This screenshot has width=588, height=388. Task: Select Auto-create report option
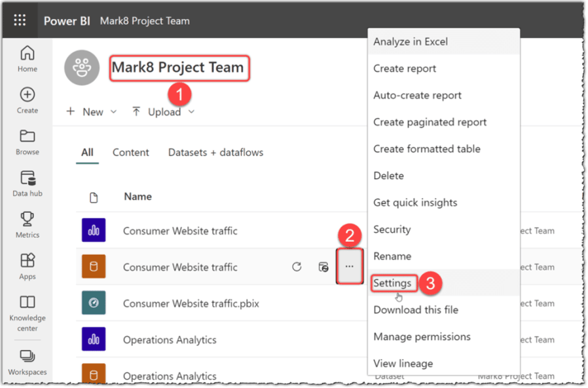[x=444, y=95]
